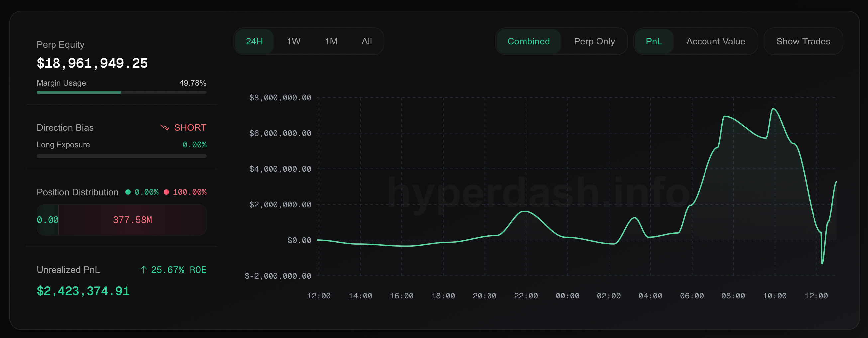Select the 1M time range tab
The height and width of the screenshot is (338, 868).
331,41
